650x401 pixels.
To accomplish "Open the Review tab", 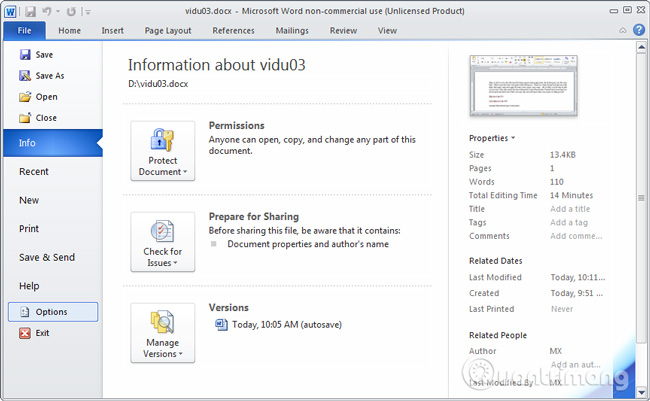I will point(343,30).
